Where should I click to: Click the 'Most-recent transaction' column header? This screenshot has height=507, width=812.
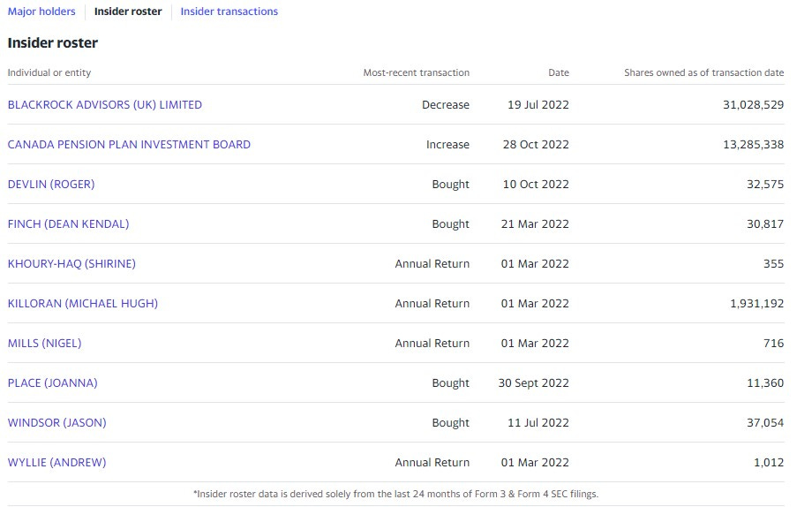tap(417, 72)
